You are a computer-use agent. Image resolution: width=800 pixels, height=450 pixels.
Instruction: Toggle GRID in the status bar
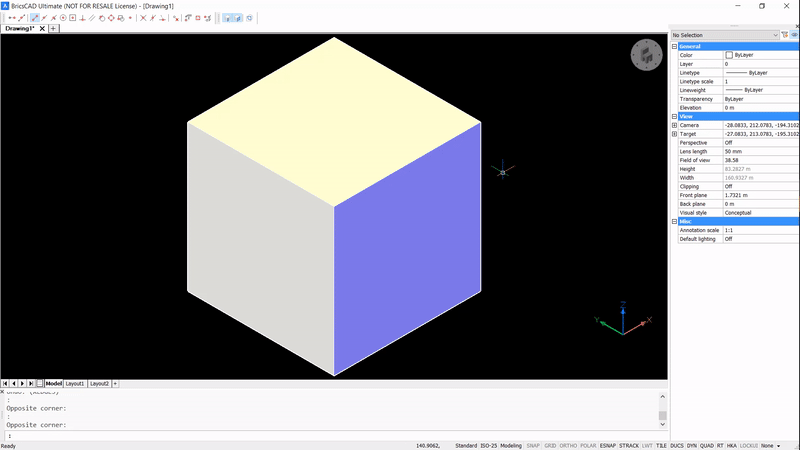click(x=550, y=445)
